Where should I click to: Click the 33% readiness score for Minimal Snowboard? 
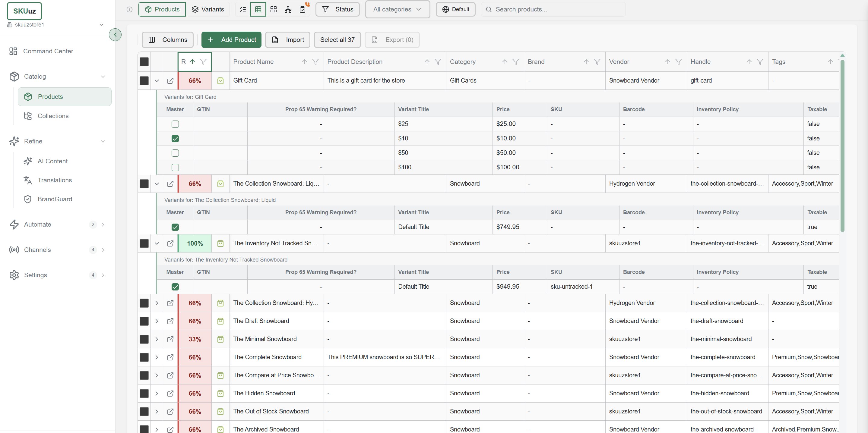pyautogui.click(x=195, y=339)
